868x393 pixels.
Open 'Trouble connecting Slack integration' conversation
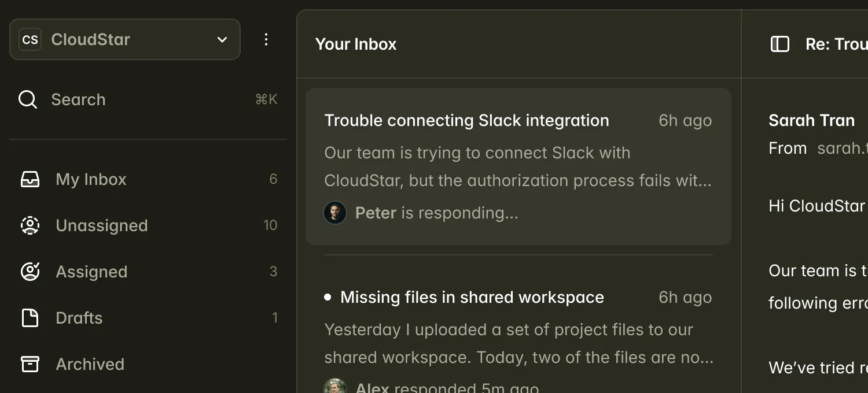(x=466, y=120)
